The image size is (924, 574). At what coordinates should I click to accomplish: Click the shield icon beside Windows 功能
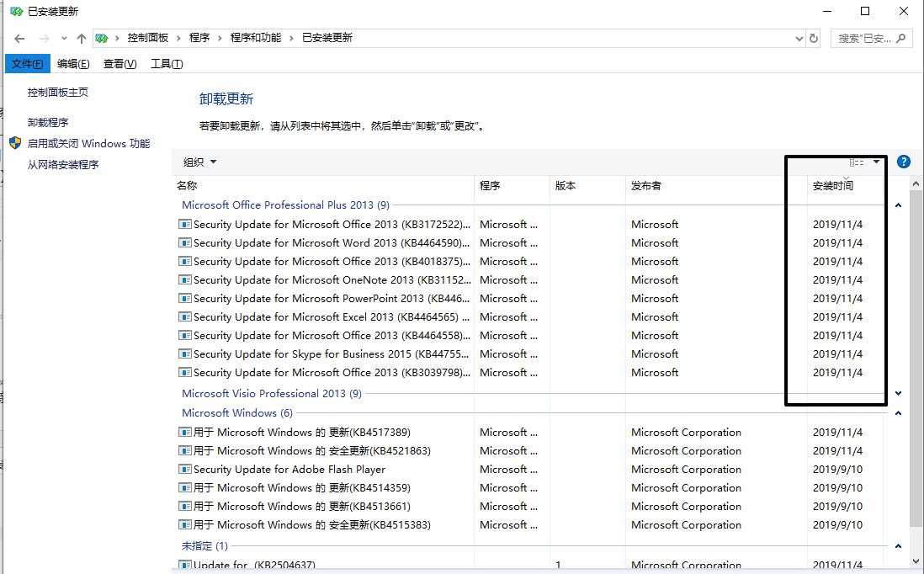15,143
